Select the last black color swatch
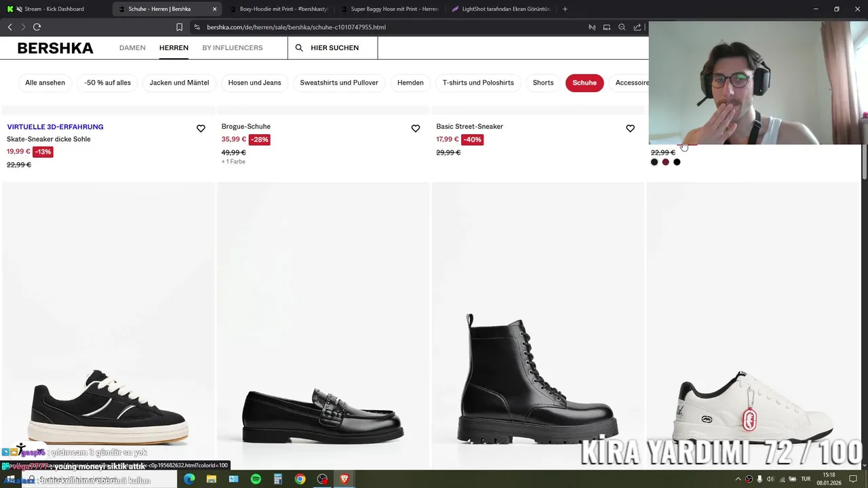Screen dimensions: 868x488 coord(677,162)
